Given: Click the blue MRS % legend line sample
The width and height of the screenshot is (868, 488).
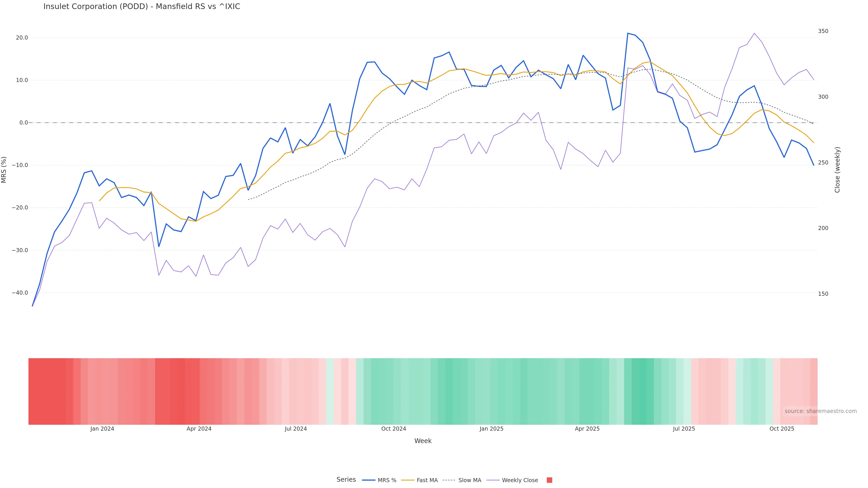Looking at the screenshot, I should point(368,480).
